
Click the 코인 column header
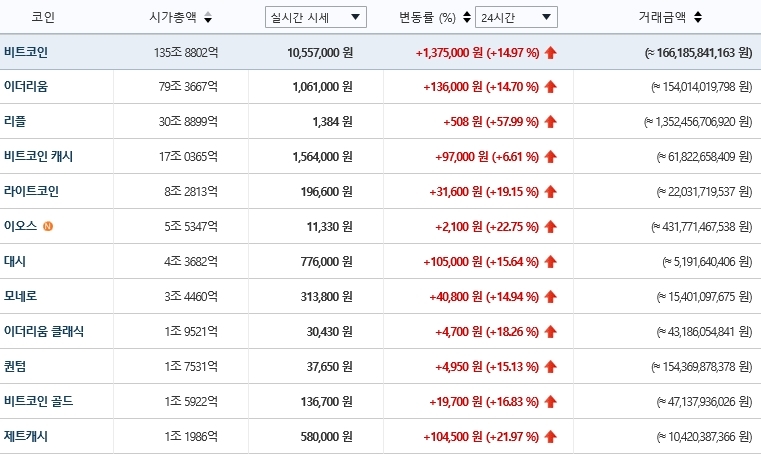click(43, 17)
